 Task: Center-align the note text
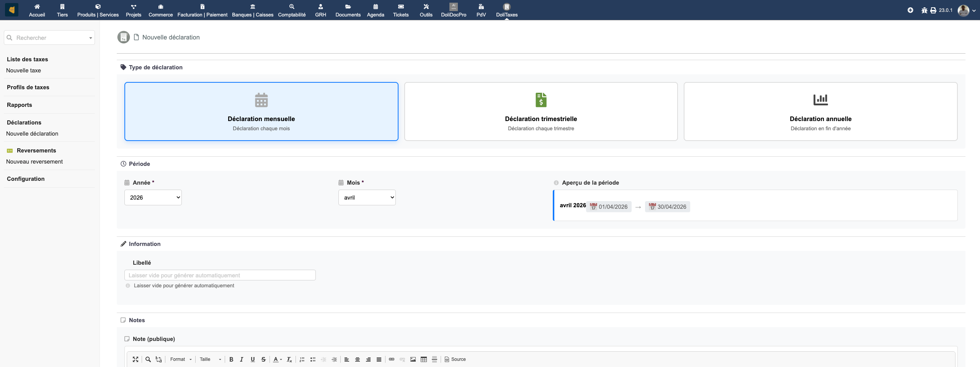357,359
